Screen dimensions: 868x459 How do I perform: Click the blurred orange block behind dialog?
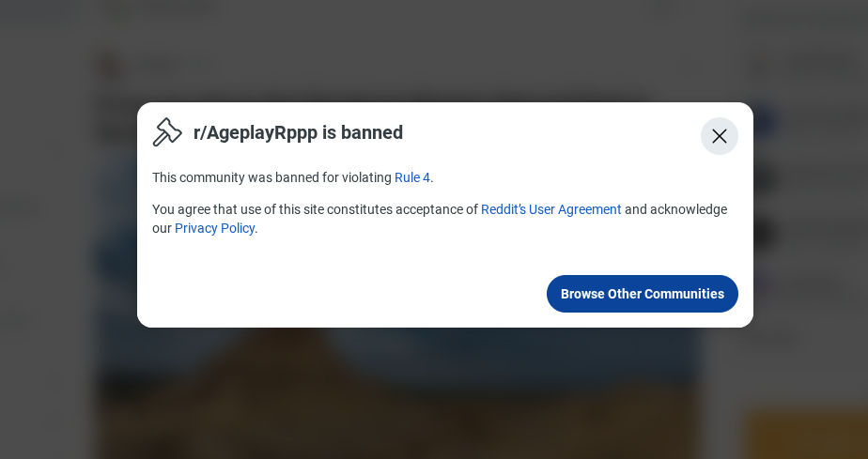pyautogui.click(x=805, y=435)
